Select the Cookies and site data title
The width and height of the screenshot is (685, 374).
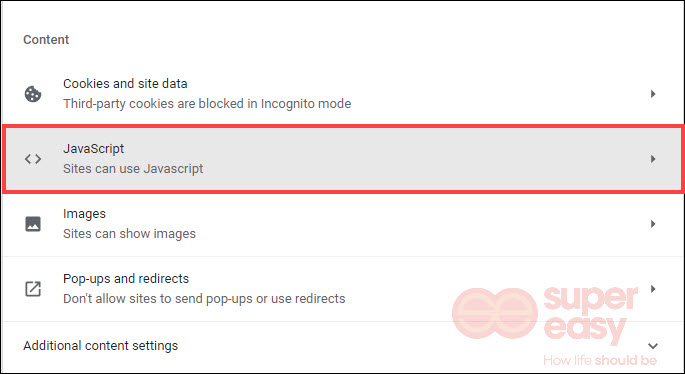125,83
